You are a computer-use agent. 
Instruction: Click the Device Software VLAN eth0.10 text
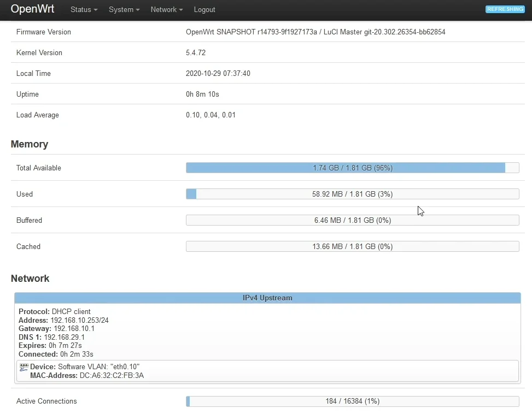(85, 366)
